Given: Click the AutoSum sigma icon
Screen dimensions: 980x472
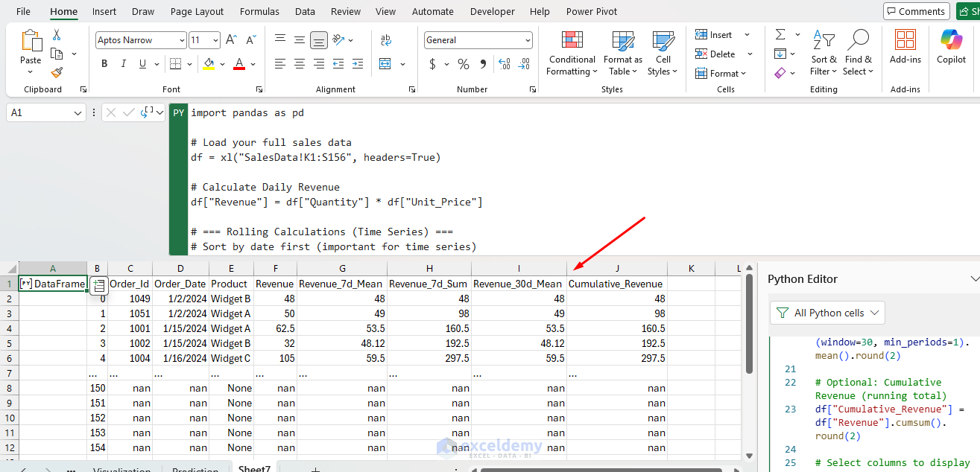Looking at the screenshot, I should (x=780, y=35).
